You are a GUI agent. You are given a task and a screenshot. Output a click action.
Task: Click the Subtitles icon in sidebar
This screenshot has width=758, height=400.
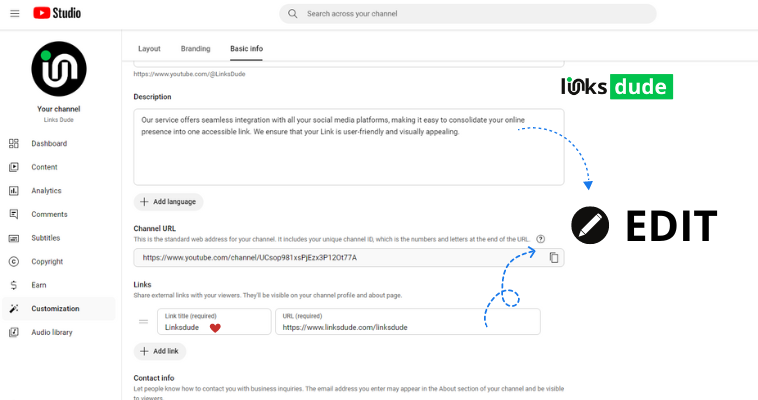(x=14, y=238)
